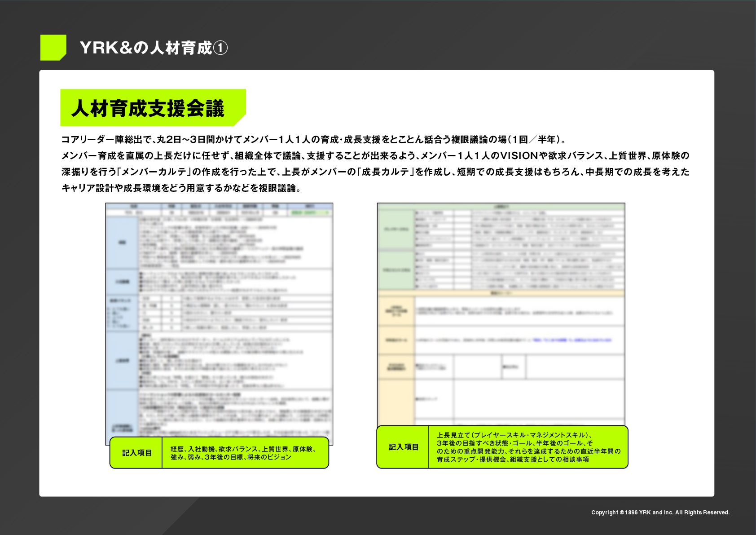756x535 pixels.
Task: Click the slide title "YRK&の人材育成①"
Action: 154,48
